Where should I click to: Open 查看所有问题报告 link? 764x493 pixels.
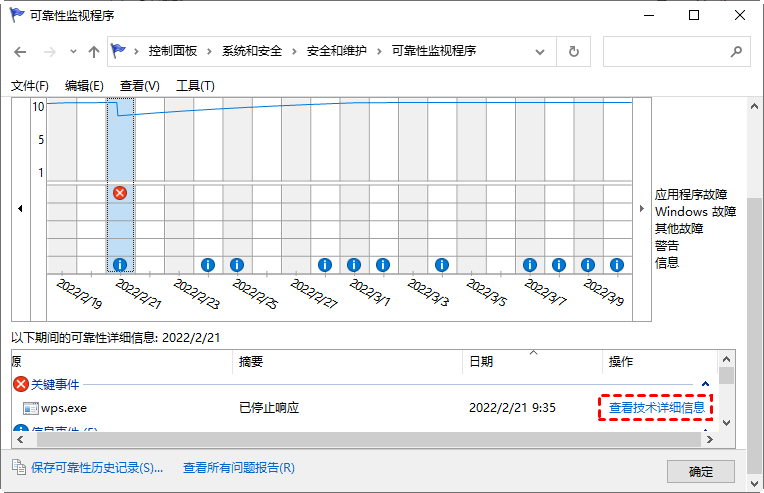pos(239,467)
